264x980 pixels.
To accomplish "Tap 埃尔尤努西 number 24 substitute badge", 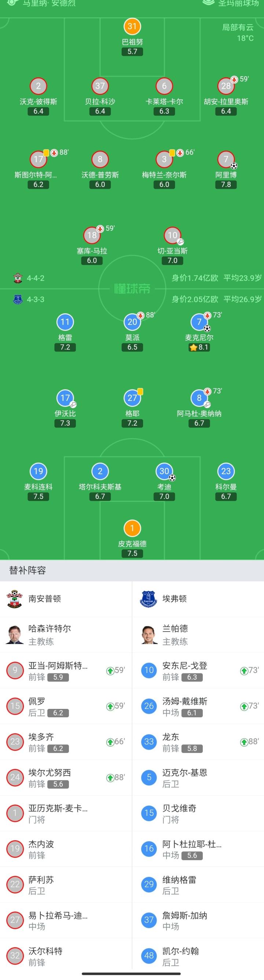I will tap(15, 777).
